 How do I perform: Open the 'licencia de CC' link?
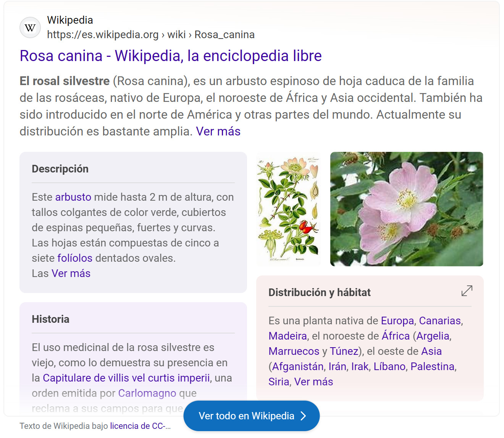tap(140, 426)
